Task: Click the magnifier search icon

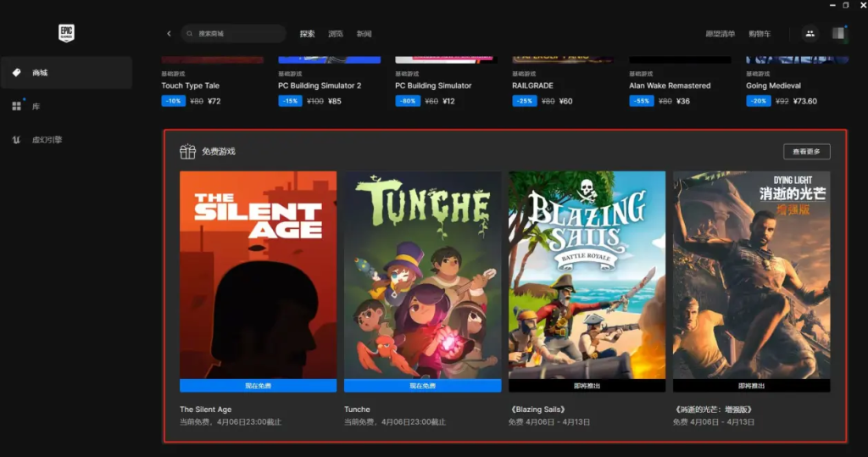Action: [189, 34]
